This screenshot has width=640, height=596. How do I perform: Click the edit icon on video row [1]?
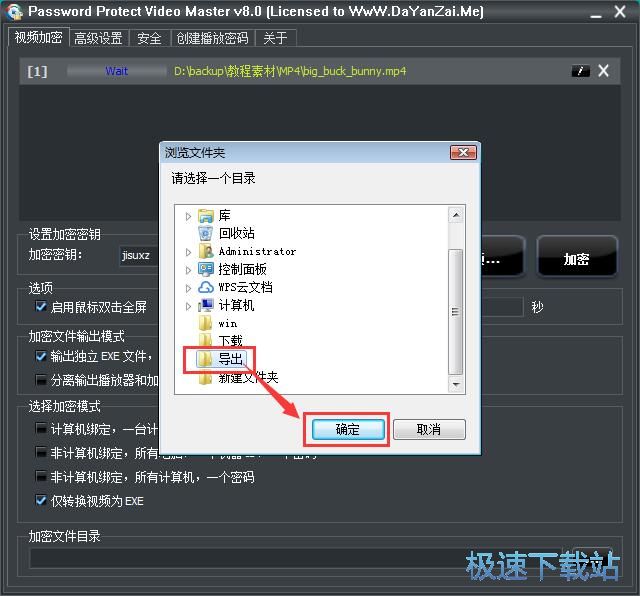point(580,71)
